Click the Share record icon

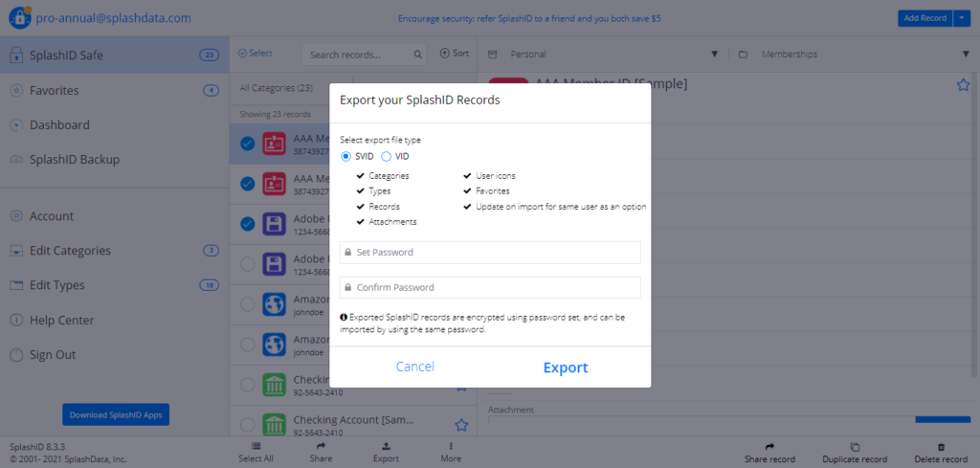(768, 447)
